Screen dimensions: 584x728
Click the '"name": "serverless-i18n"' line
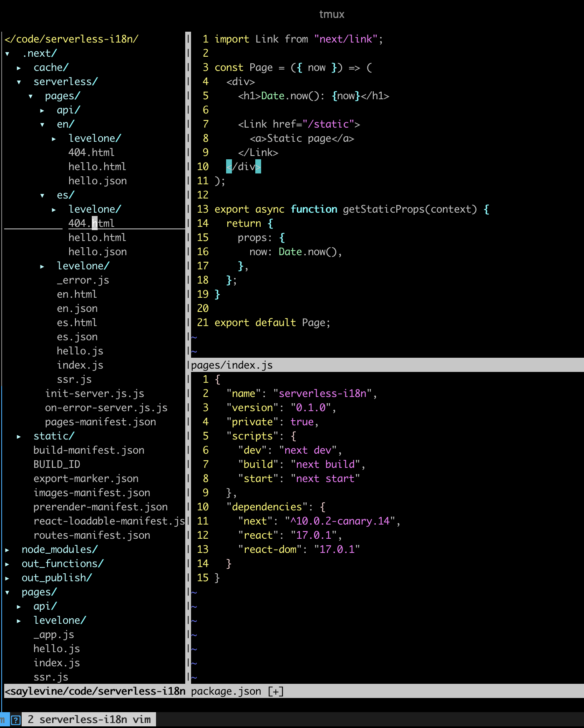pos(302,394)
